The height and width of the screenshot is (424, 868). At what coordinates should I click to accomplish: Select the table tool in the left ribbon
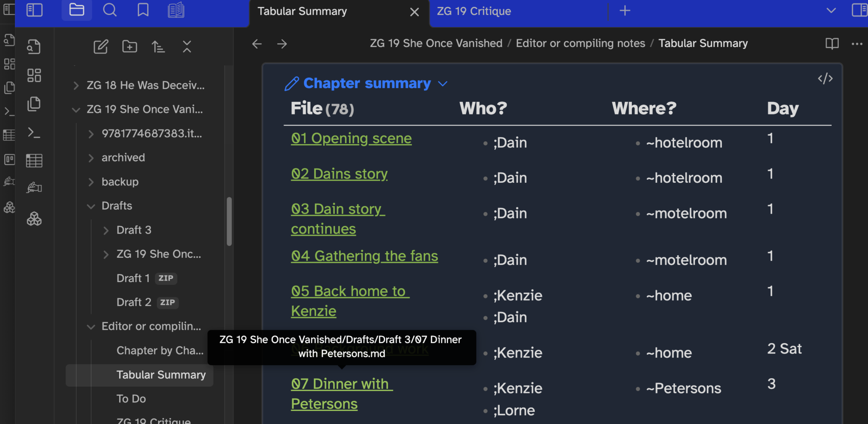[x=34, y=160]
